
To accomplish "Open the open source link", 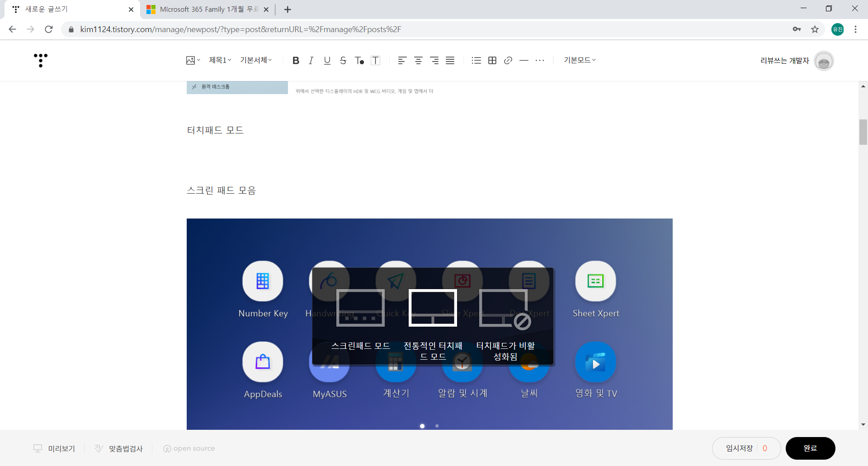I will click(189, 448).
